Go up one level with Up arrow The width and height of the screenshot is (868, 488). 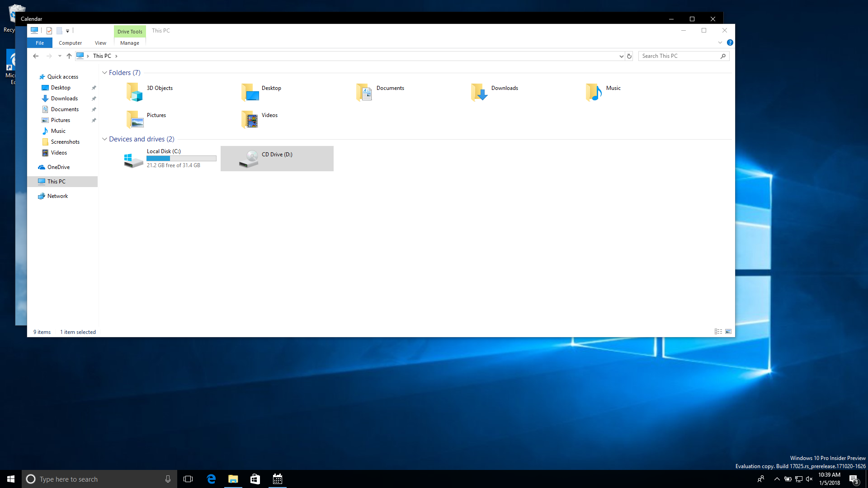tap(69, 56)
